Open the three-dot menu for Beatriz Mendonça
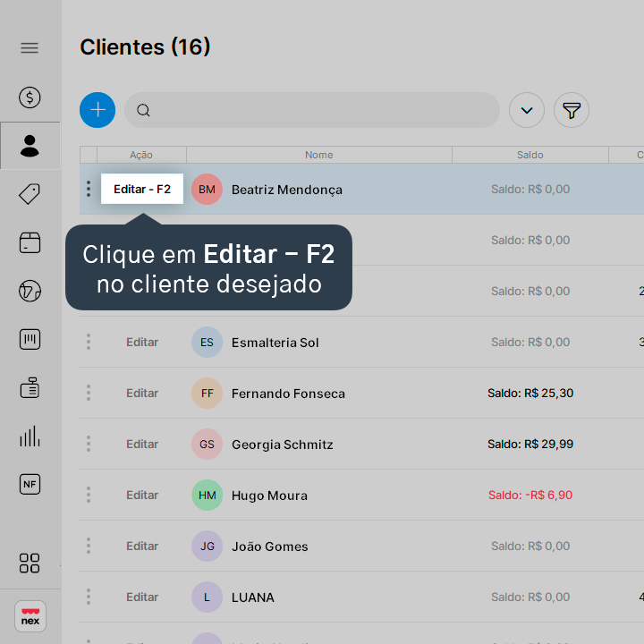 pyautogui.click(x=89, y=189)
